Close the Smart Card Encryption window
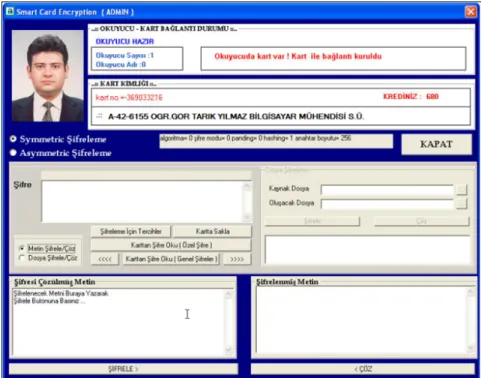Viewport: 481px width, 378px height. (471, 12)
